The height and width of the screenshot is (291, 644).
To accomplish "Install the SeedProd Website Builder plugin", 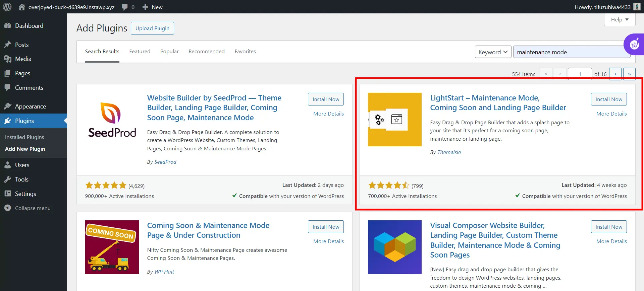I will [326, 99].
